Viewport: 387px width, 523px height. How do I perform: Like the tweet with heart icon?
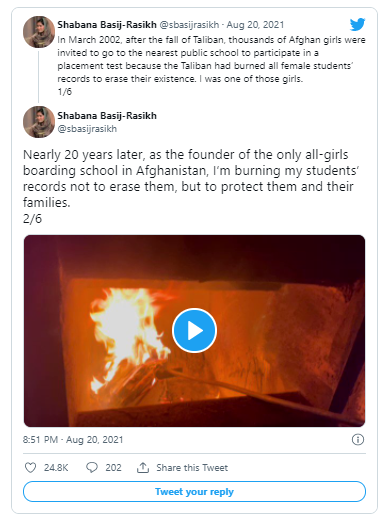point(30,468)
